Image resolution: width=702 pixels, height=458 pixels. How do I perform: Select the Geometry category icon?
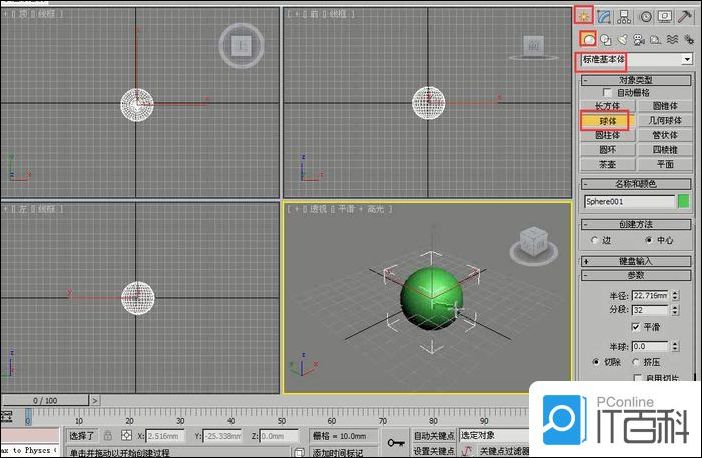(588, 39)
